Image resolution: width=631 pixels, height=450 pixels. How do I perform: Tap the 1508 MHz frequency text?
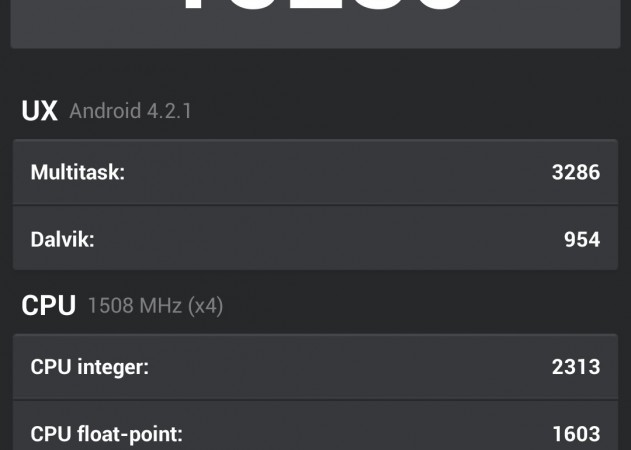pos(134,306)
